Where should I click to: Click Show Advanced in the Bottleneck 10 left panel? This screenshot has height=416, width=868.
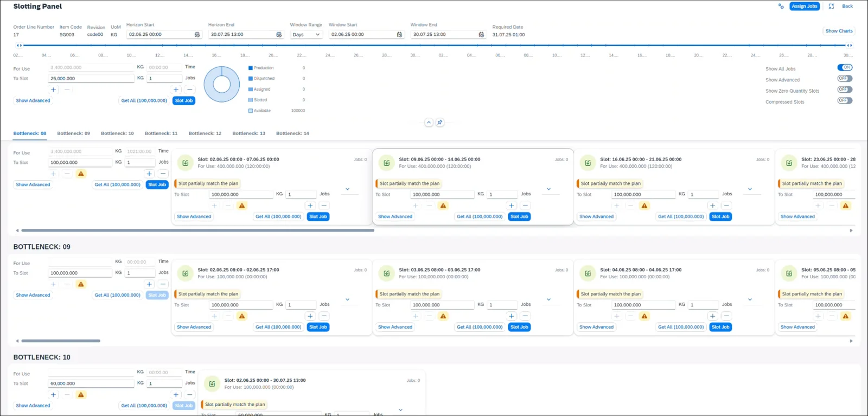[33, 406]
